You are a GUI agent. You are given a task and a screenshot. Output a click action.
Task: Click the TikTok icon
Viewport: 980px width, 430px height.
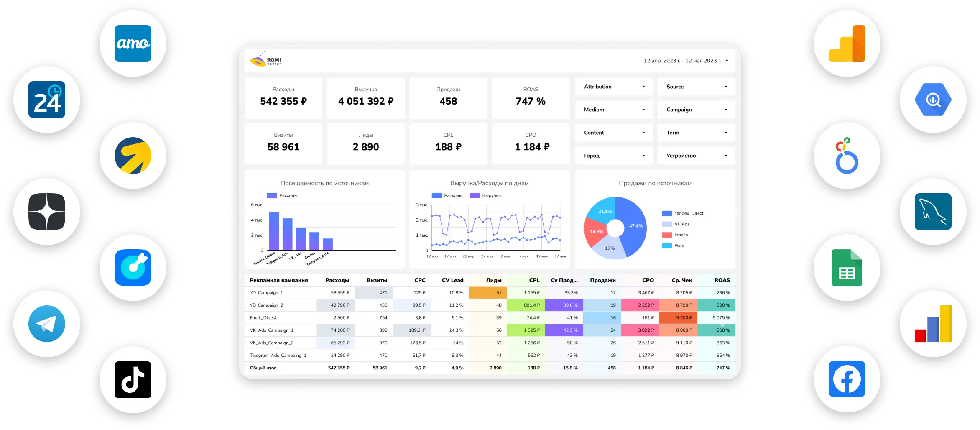[x=133, y=380]
